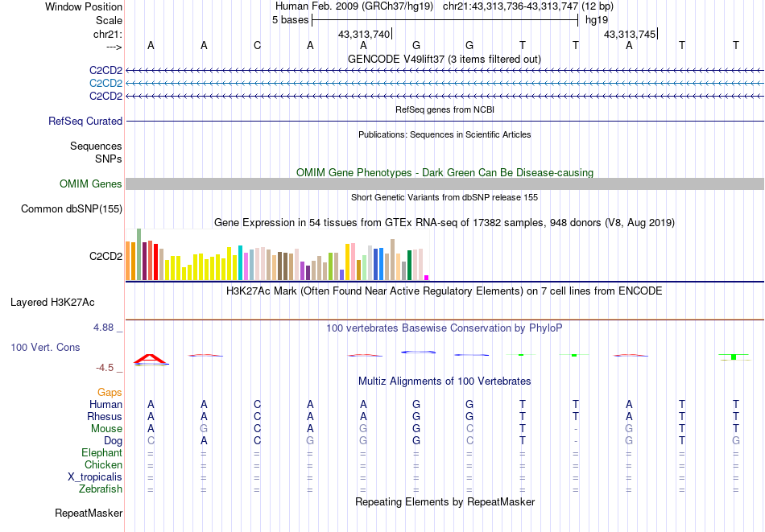The image size is (765, 532).
Task: Open the Layered H3K27Ac track label
Action: click(x=52, y=303)
